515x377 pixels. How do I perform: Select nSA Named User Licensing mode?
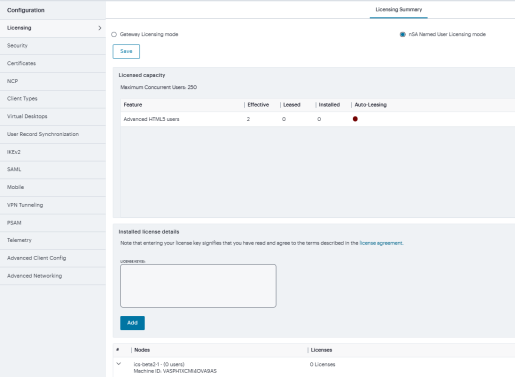point(403,34)
